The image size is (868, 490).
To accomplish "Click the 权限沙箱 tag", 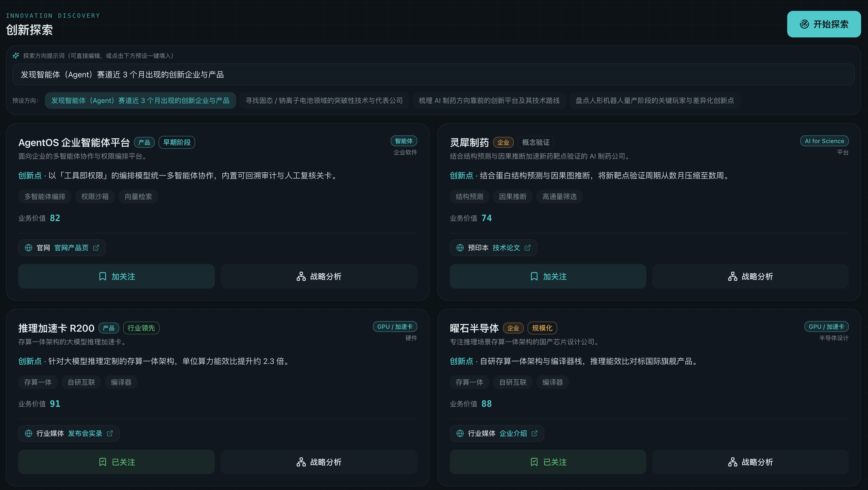I will pos(95,196).
